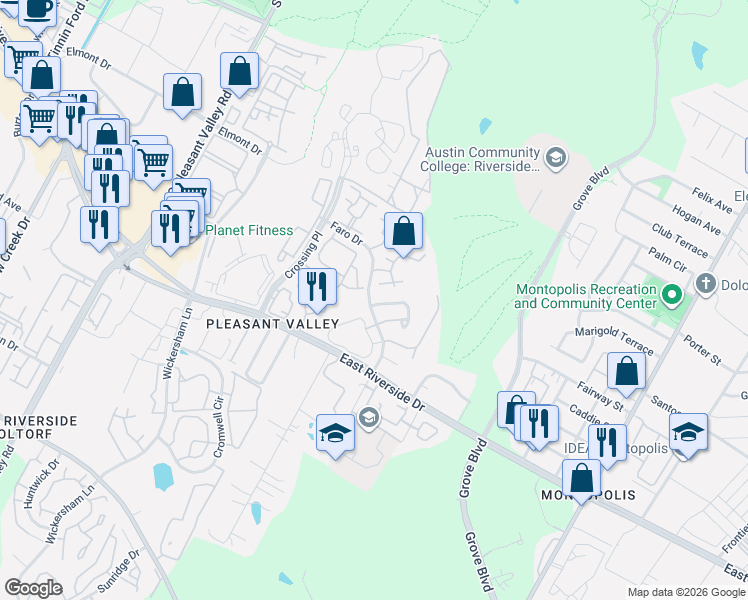Click Faro Dr street label
Viewport: 748px width, 600px height.
347,233
